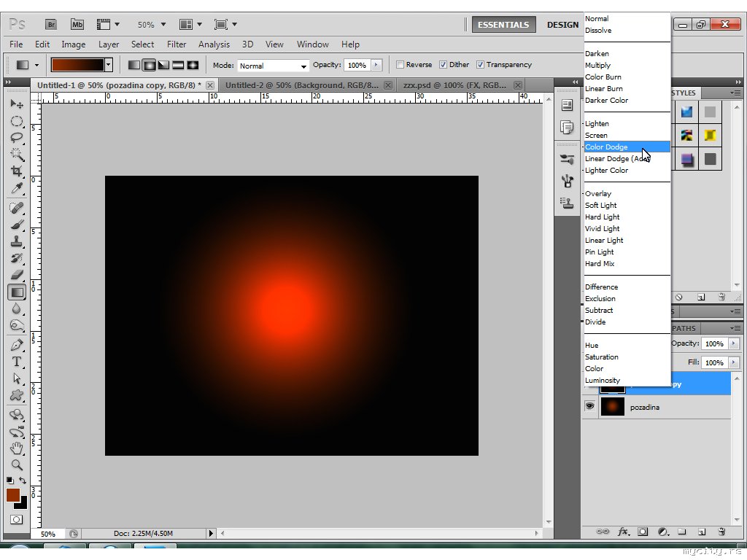The width and height of the screenshot is (747, 560).
Task: Uncheck the Dither option
Action: point(443,65)
